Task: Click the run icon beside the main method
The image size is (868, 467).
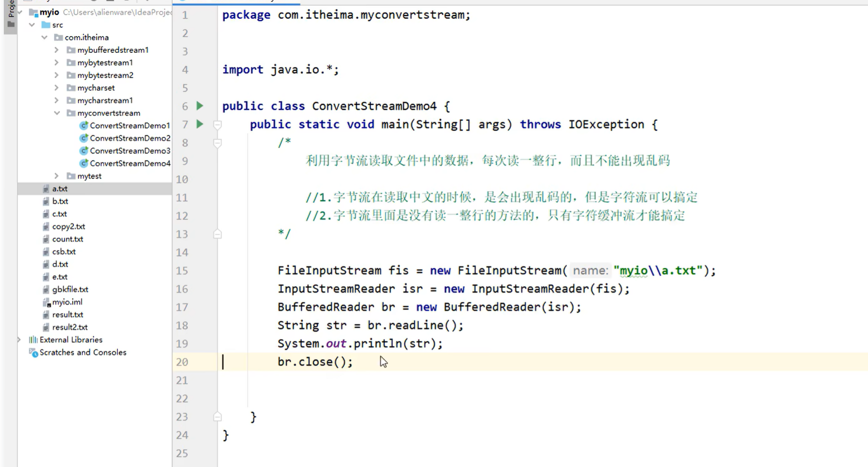Action: click(x=200, y=124)
